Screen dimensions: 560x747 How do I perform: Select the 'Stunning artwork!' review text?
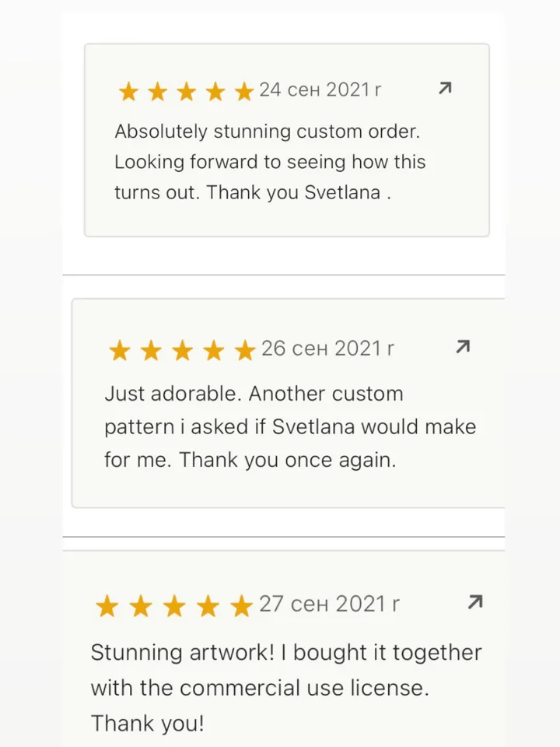285,652
